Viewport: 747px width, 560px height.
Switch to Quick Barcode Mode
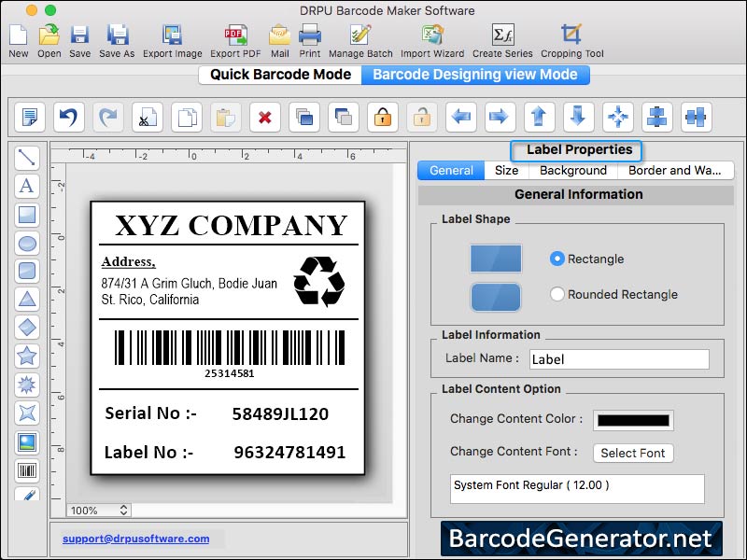coord(277,74)
